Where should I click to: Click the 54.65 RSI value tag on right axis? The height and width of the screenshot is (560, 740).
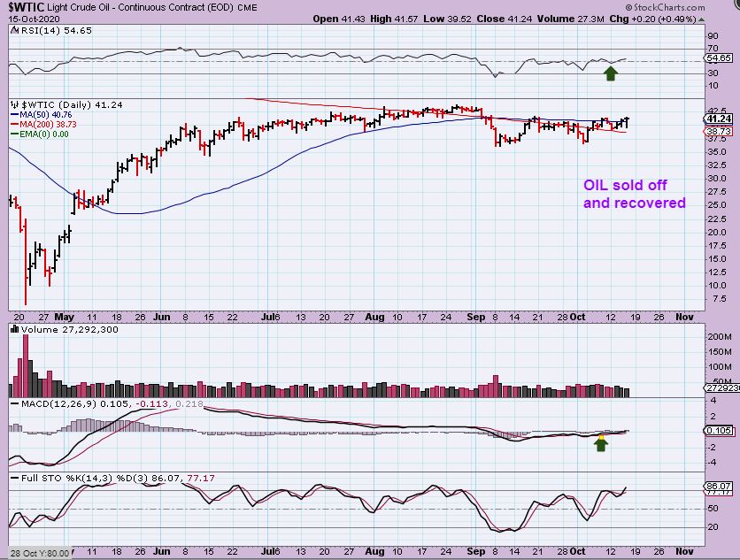click(719, 58)
